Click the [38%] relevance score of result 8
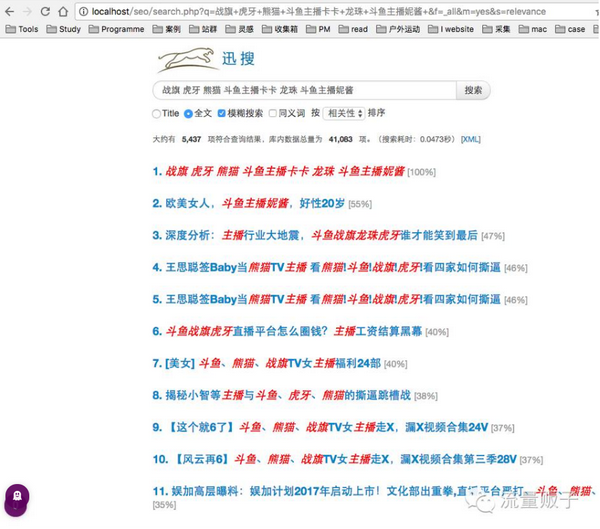 click(426, 396)
